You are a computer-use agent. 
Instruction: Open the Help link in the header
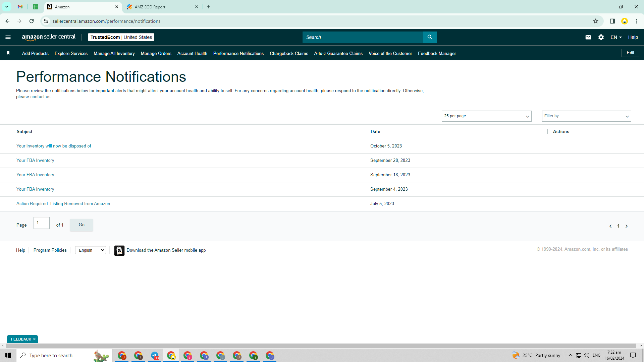point(633,37)
